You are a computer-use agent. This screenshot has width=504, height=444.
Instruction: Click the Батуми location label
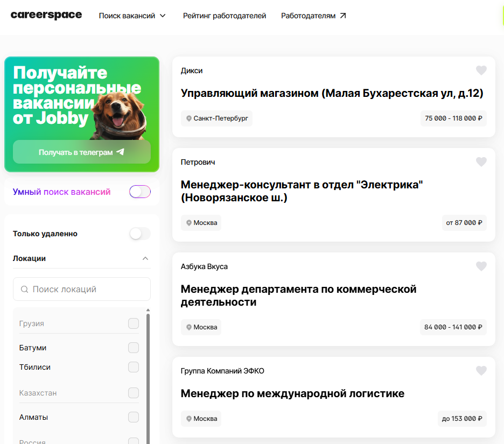pyautogui.click(x=33, y=348)
